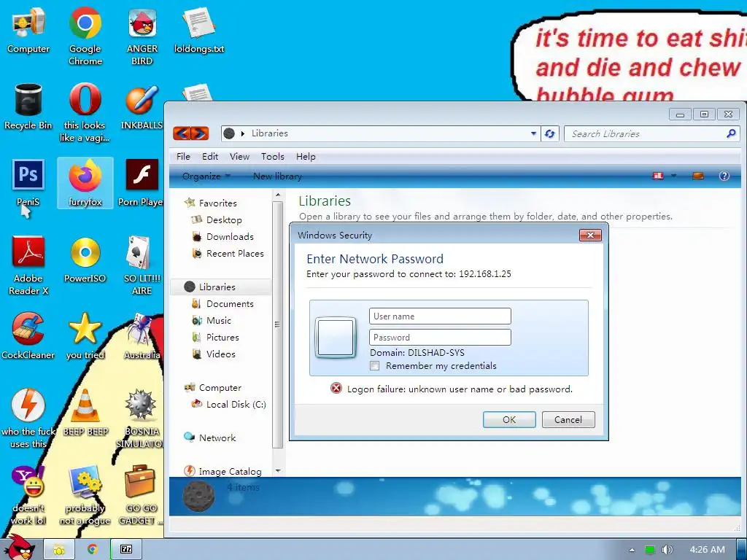Click the User name input field
The height and width of the screenshot is (560, 747).
pos(440,316)
